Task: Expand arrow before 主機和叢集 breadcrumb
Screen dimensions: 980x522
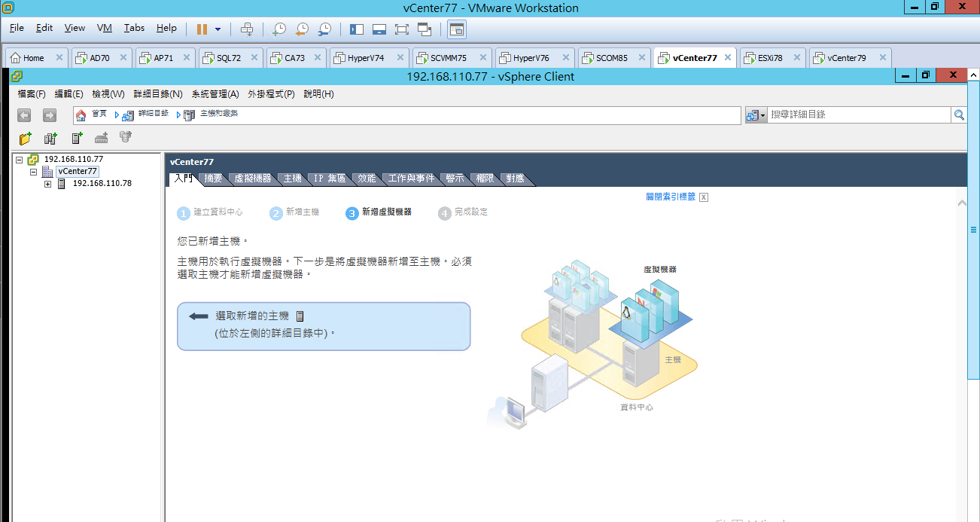Action: pyautogui.click(x=179, y=115)
